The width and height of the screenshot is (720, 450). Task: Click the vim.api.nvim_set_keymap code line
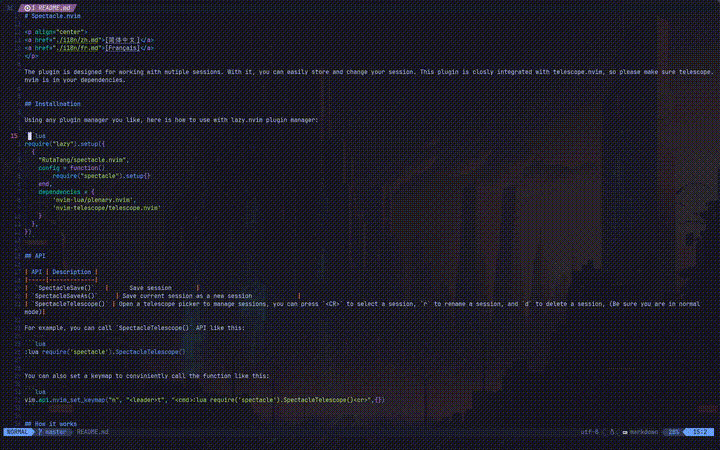(204, 400)
